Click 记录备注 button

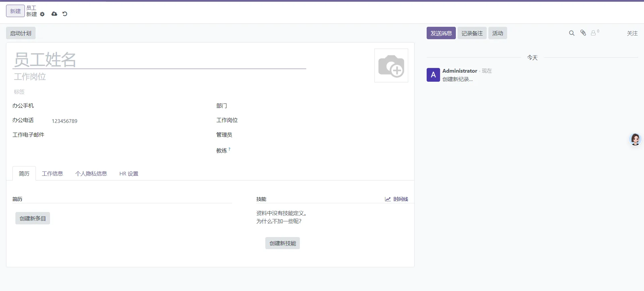(x=472, y=33)
